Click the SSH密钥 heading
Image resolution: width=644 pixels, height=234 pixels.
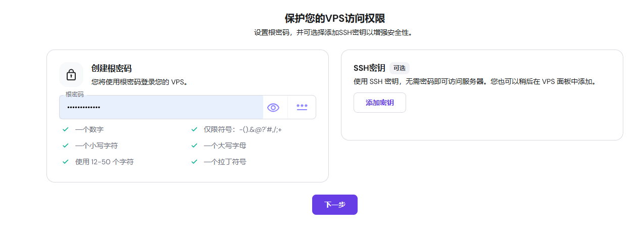(369, 68)
